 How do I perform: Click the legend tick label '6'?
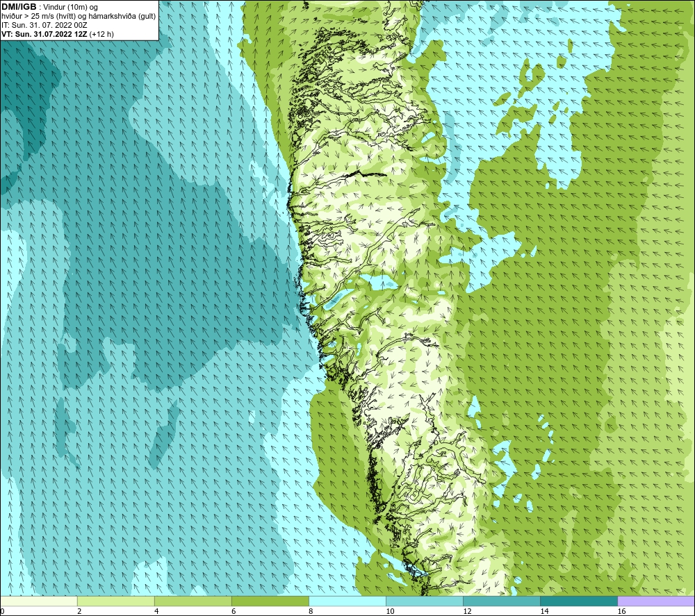(233, 612)
